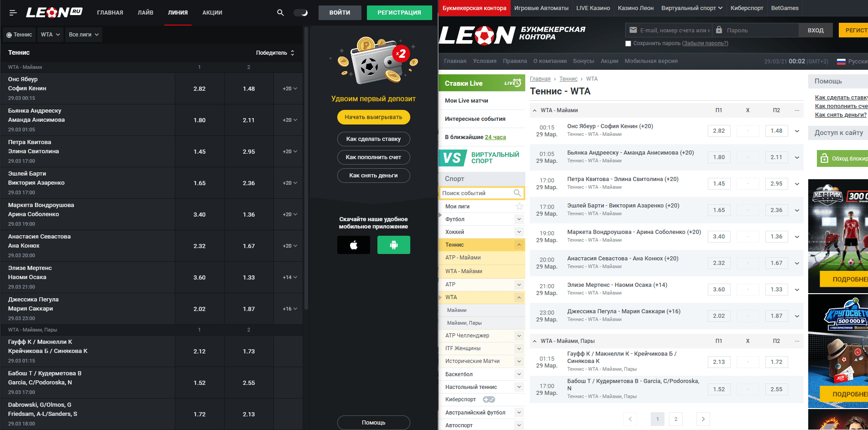868x430 pixels.
Task: Click the Leon RU logo in left header
Action: (54, 12)
